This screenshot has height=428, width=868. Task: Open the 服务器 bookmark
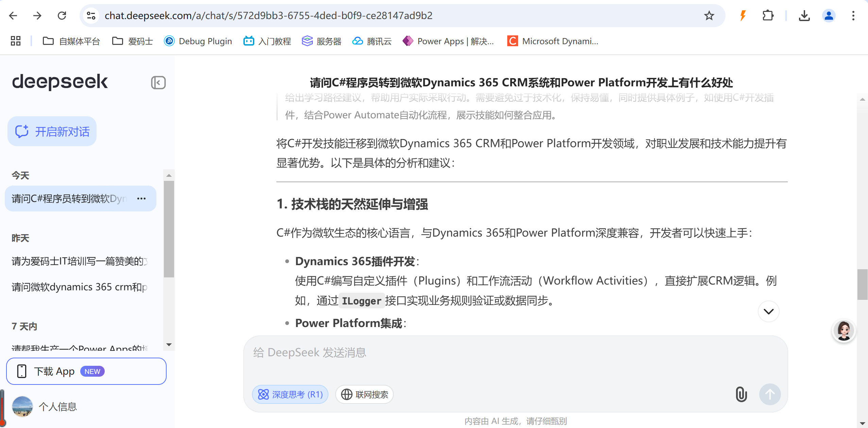pyautogui.click(x=322, y=41)
